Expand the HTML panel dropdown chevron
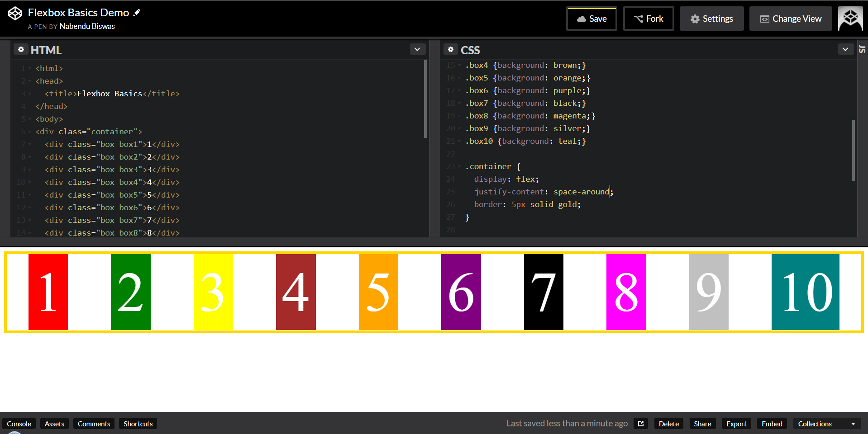 [x=417, y=49]
